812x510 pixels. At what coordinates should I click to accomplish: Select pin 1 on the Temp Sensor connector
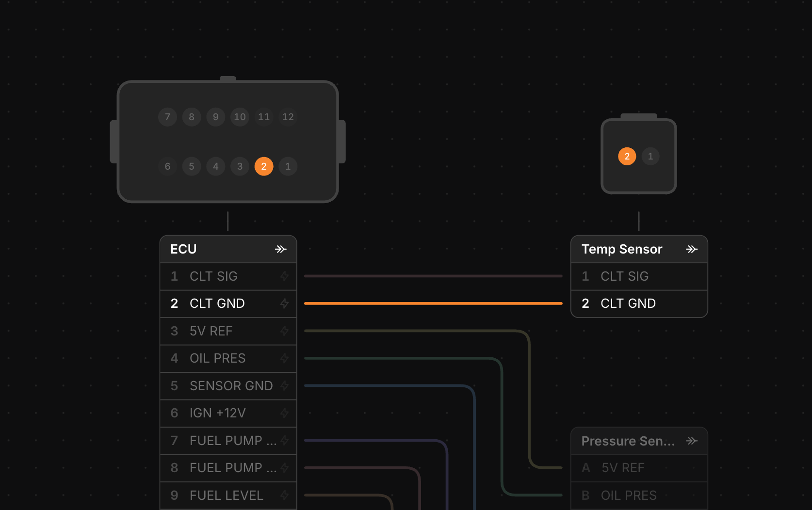click(650, 156)
